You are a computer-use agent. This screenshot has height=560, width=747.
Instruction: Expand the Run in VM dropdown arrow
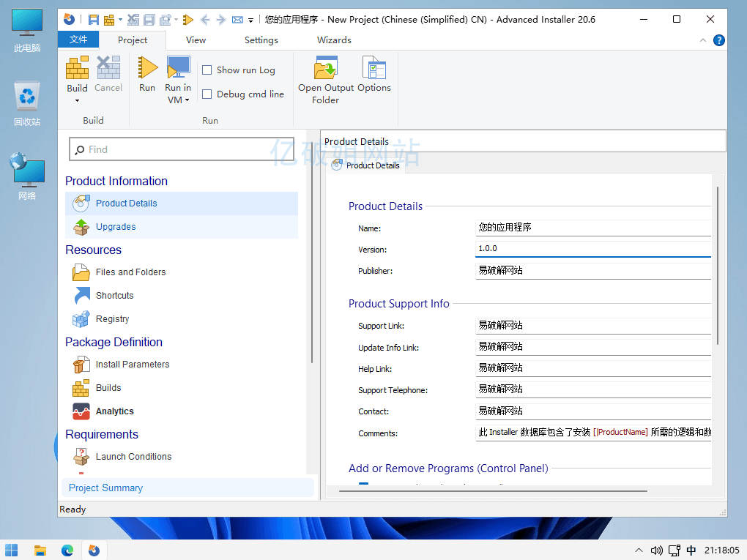[187, 100]
